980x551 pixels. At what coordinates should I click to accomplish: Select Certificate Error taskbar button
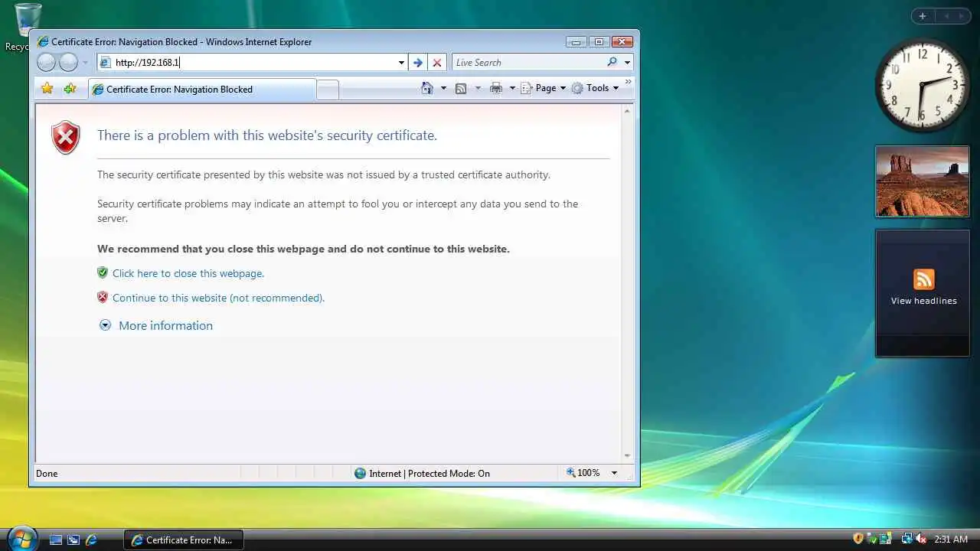pos(183,540)
